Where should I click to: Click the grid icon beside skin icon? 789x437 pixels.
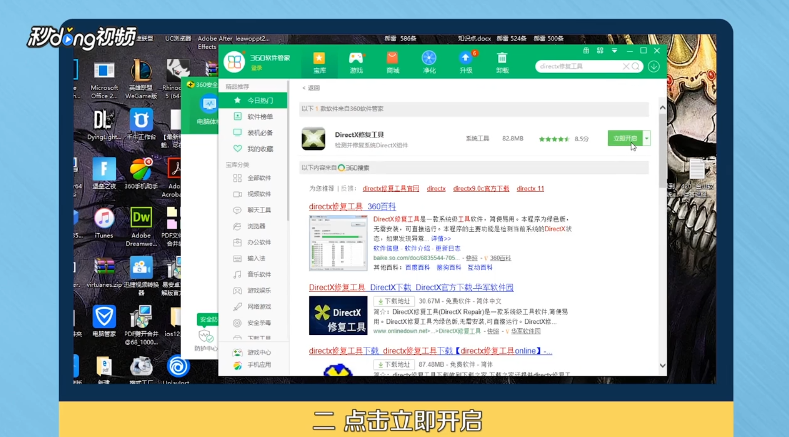600,51
